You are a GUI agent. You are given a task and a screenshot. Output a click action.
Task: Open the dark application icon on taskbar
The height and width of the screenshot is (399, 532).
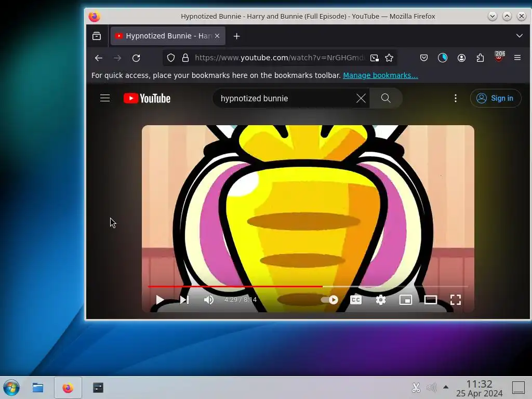pos(98,388)
